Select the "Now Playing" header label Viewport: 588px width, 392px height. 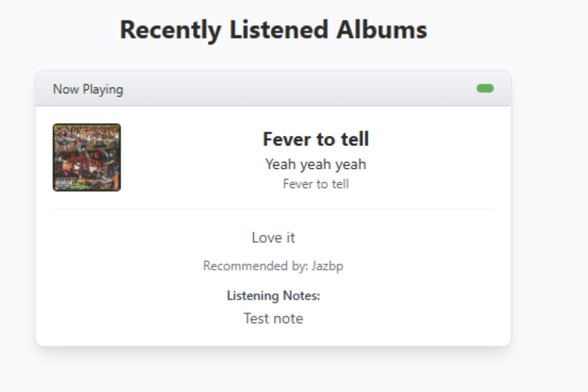pos(88,89)
